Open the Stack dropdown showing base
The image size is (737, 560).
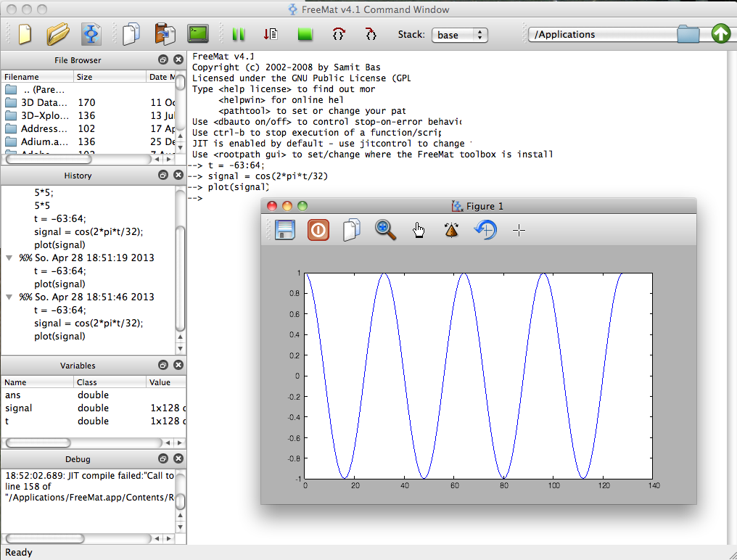460,35
